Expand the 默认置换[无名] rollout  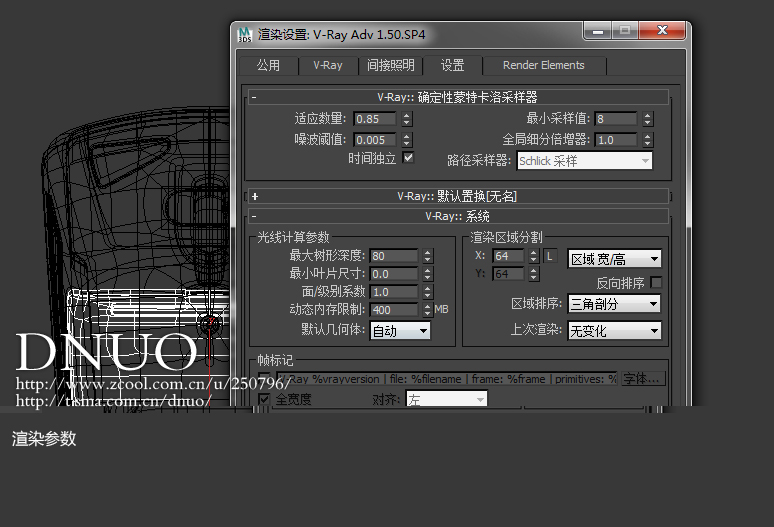point(458,196)
